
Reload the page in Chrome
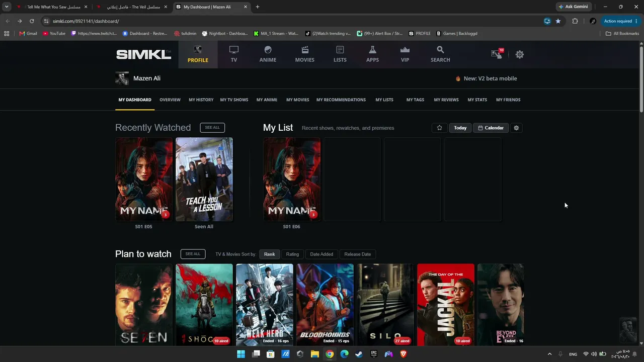pos(32,21)
